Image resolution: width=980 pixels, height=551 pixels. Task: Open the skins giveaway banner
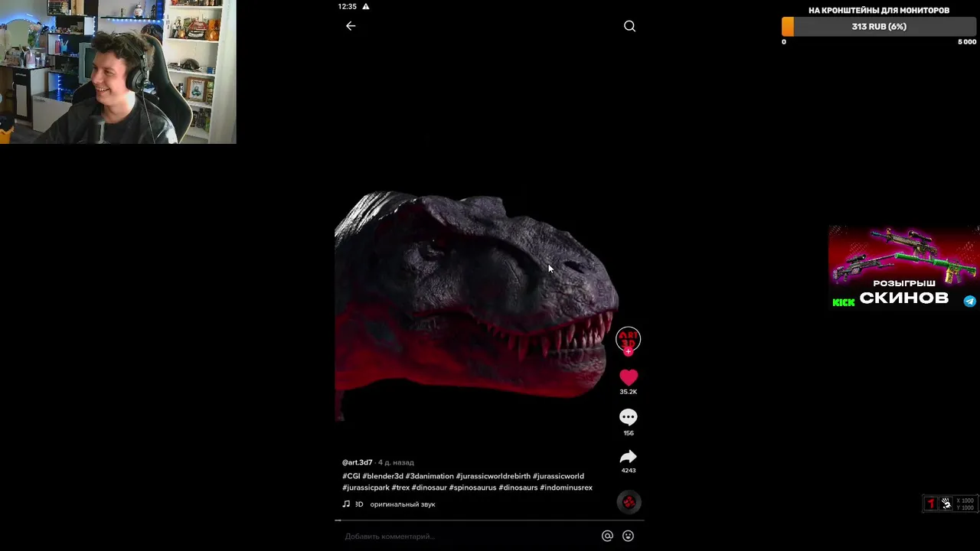[x=903, y=267]
